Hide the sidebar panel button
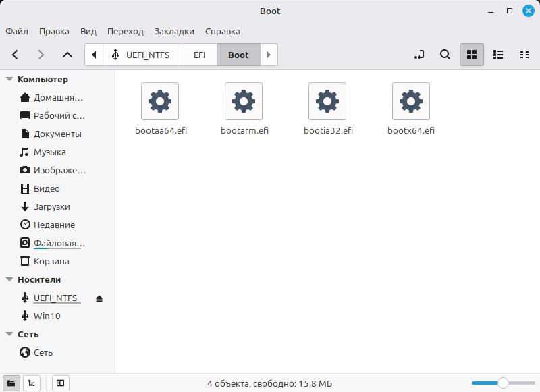Screen dimensions: 540x392 [x=60, y=383]
